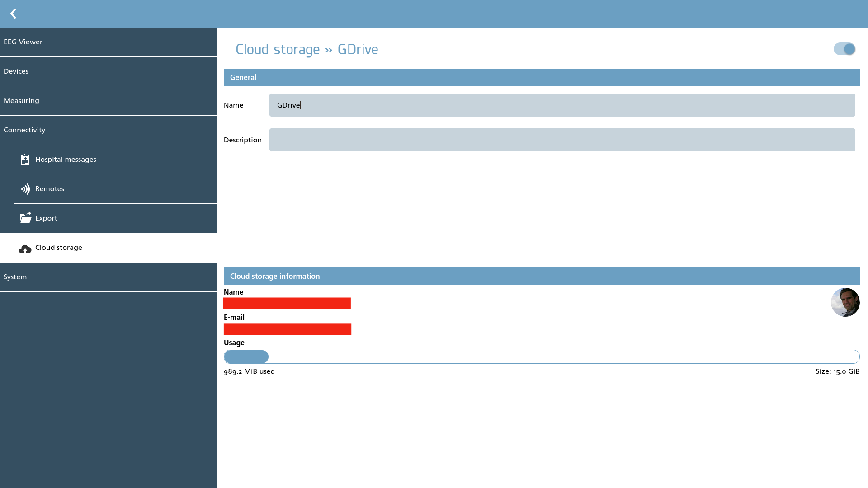Click the Description input field
Viewport: 868px width, 488px height.
(x=562, y=140)
